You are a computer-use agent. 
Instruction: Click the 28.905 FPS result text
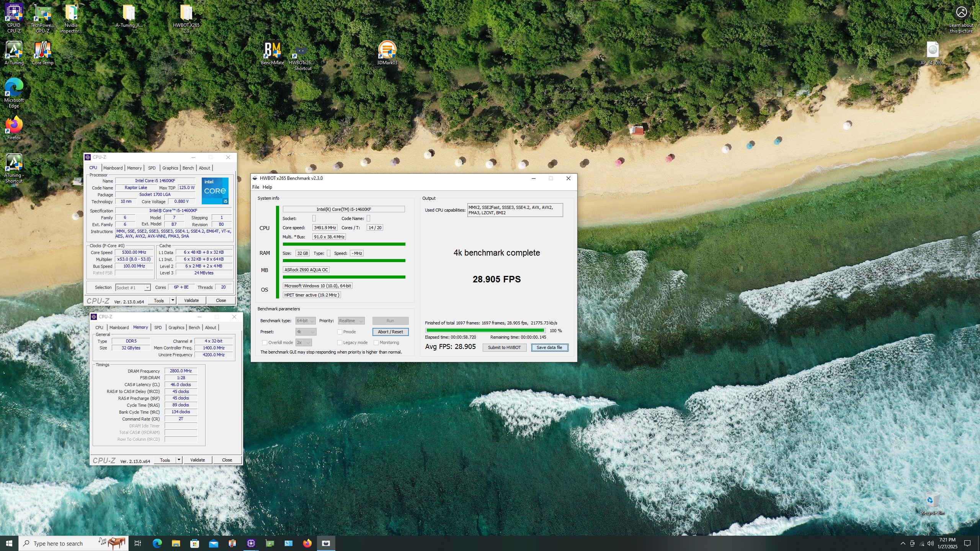click(x=497, y=279)
